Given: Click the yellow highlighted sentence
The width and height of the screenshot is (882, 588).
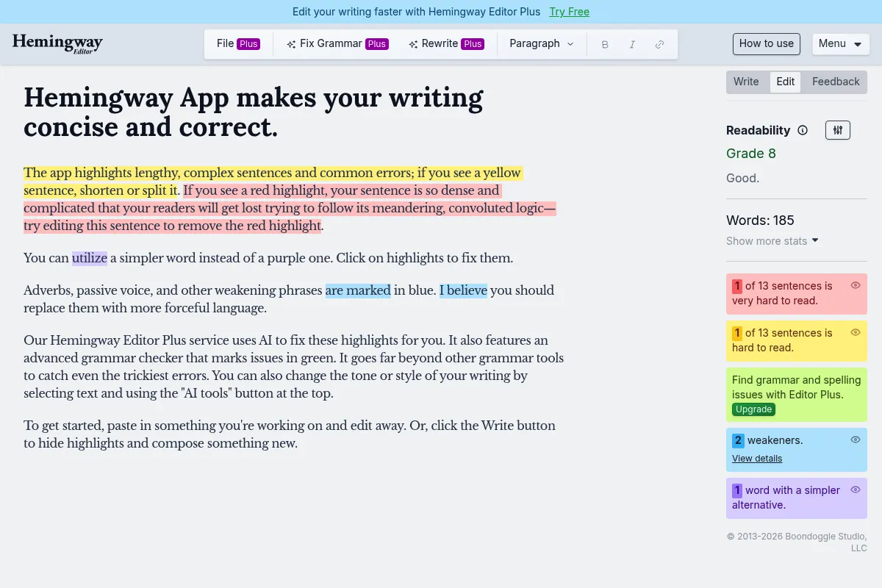Looking at the screenshot, I should coord(273,182).
